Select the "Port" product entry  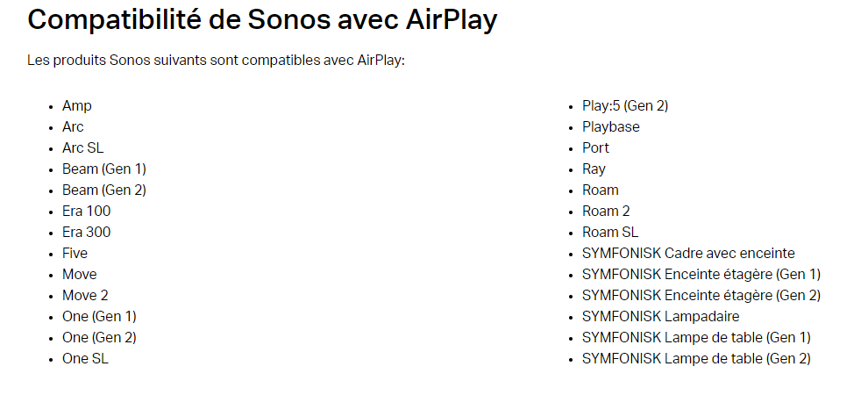click(x=595, y=148)
